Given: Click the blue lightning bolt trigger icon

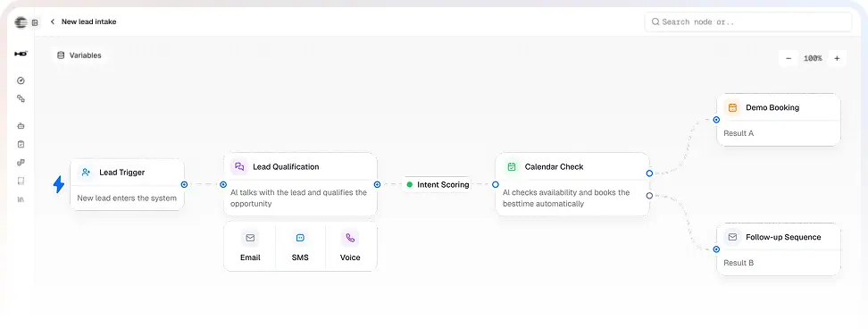Looking at the screenshot, I should click(x=59, y=184).
